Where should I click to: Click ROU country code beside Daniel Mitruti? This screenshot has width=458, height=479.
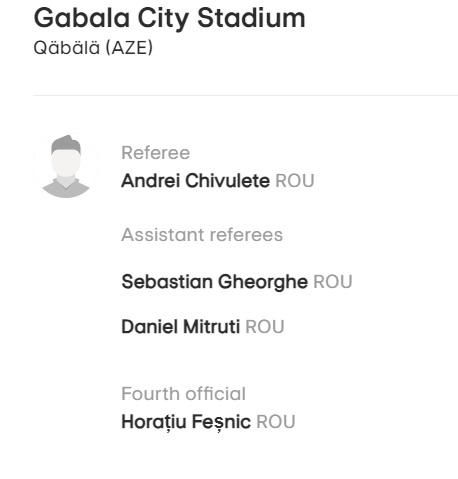[265, 327]
